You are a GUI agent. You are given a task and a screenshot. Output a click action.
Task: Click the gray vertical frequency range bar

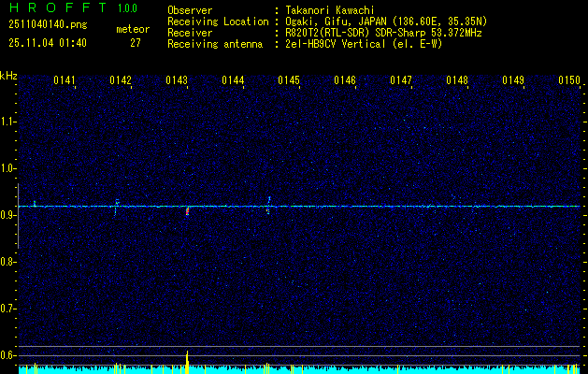tap(18, 216)
